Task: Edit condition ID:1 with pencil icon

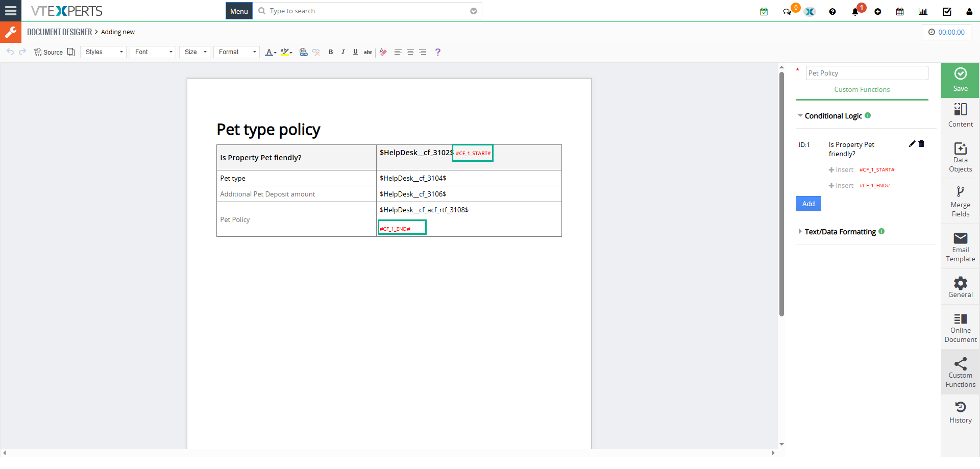Action: 912,144
